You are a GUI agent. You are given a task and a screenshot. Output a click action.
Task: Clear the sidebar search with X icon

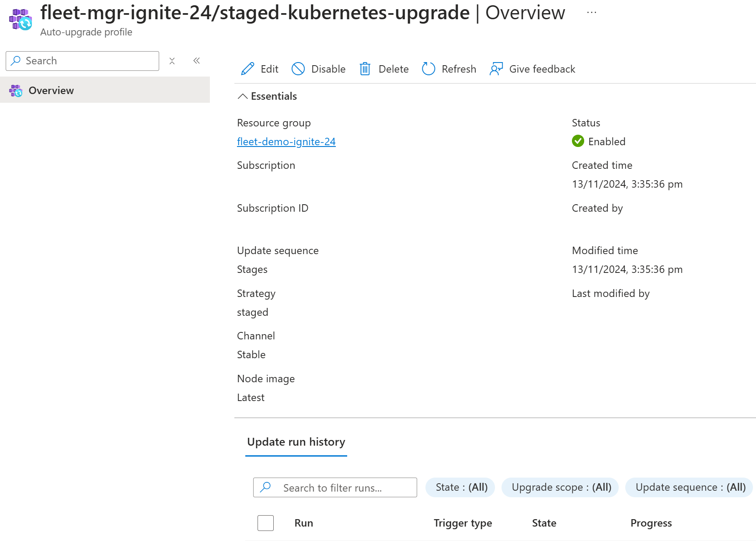[172, 61]
